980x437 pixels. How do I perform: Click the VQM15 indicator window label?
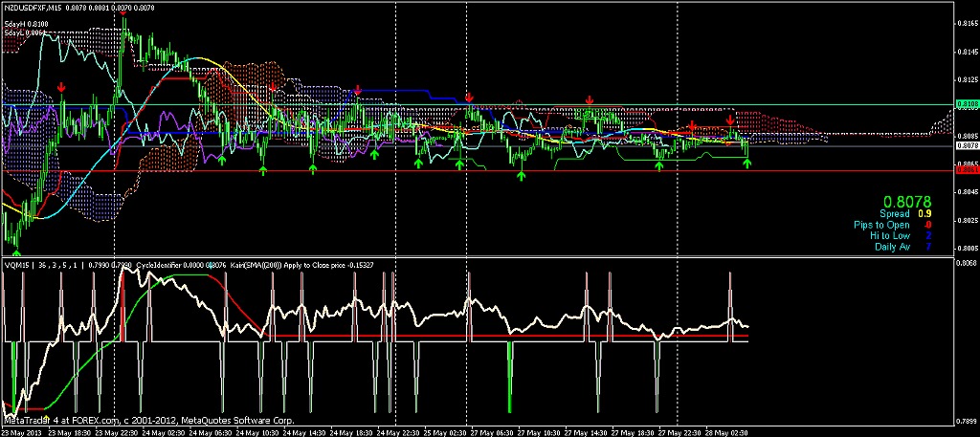point(16,265)
